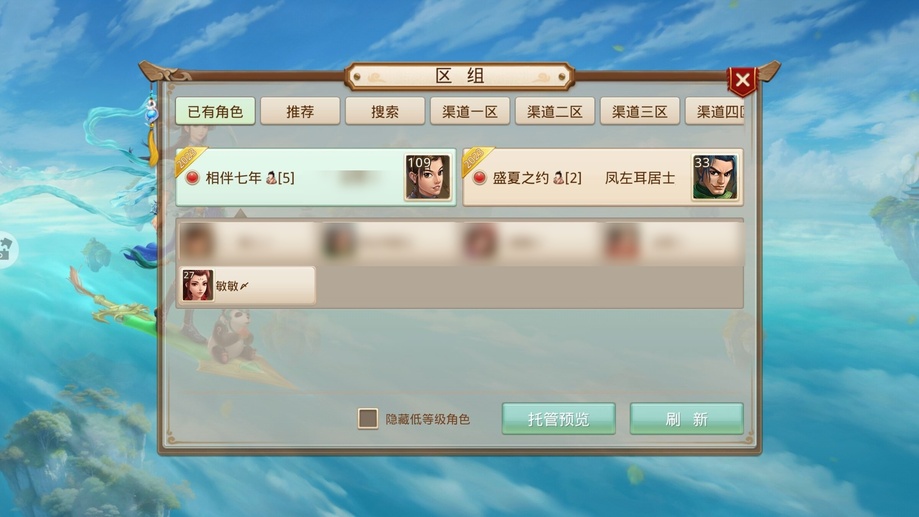This screenshot has height=517, width=919.
Task: Click red status dot beside 相伴七年
Action: pyautogui.click(x=192, y=178)
